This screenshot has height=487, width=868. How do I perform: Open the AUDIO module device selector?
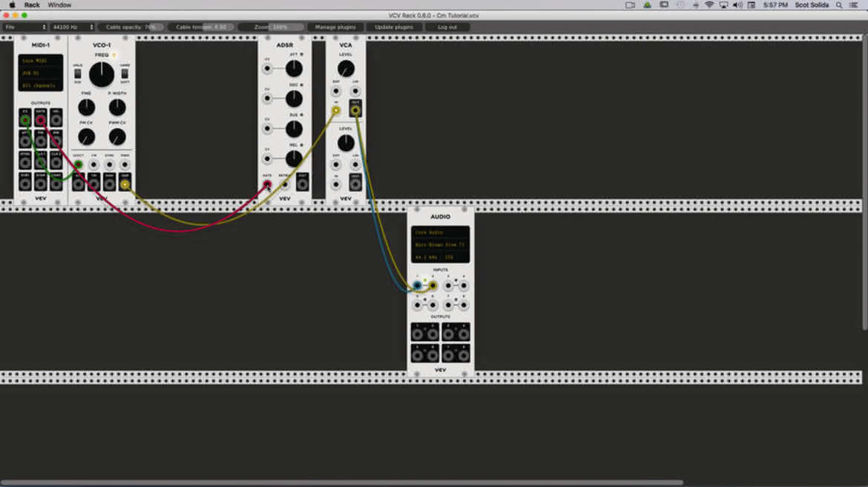(x=441, y=245)
